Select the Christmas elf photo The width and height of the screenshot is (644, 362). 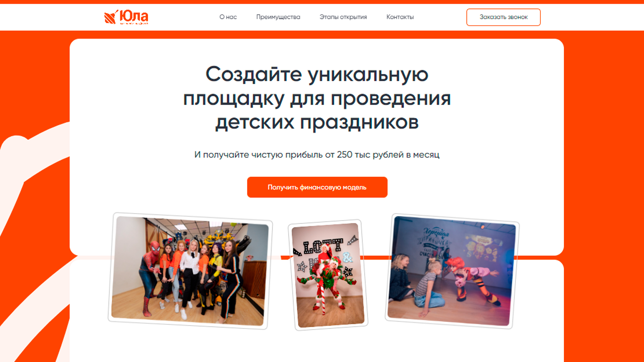coord(328,275)
